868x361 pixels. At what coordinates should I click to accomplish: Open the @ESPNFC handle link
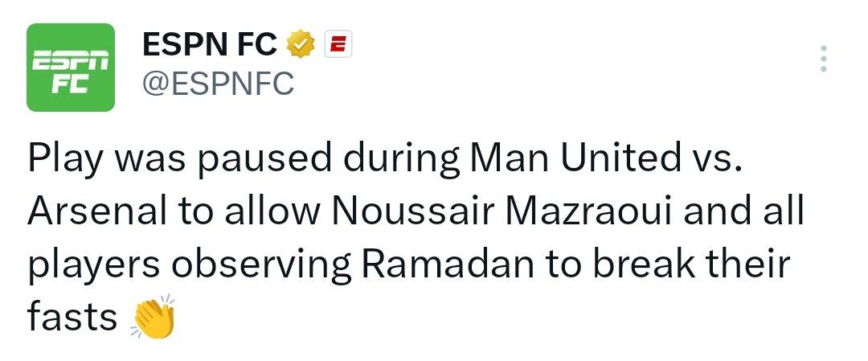coord(218,83)
